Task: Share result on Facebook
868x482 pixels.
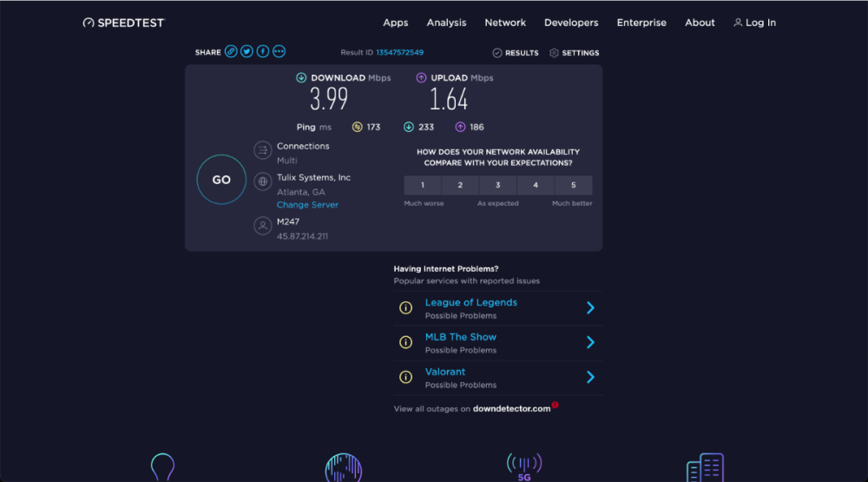Action: [x=262, y=52]
